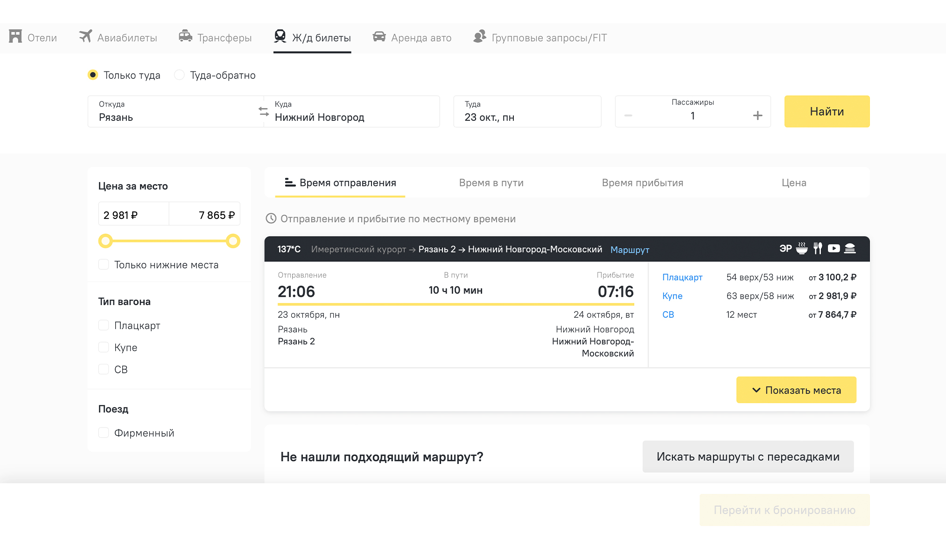
Task: Swap origin and destination with arrows icon
Action: point(264,112)
